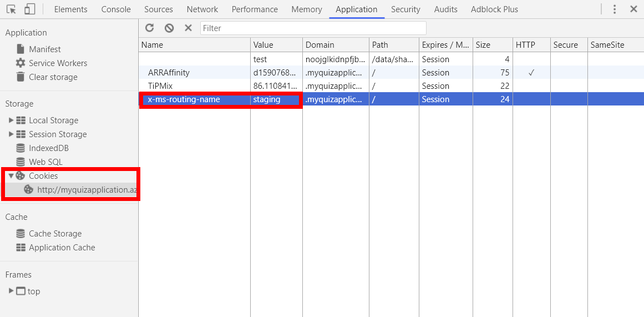Open the IndexedDB storage item

[42, 148]
